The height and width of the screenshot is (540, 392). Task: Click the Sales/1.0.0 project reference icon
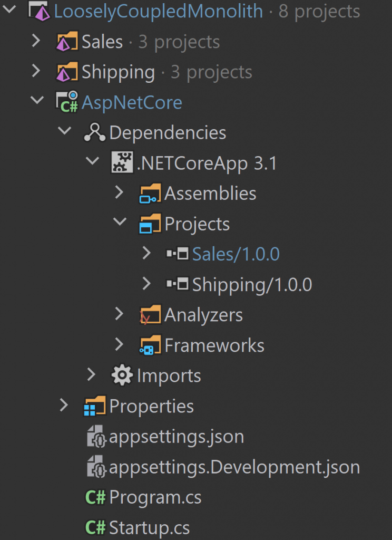(177, 254)
